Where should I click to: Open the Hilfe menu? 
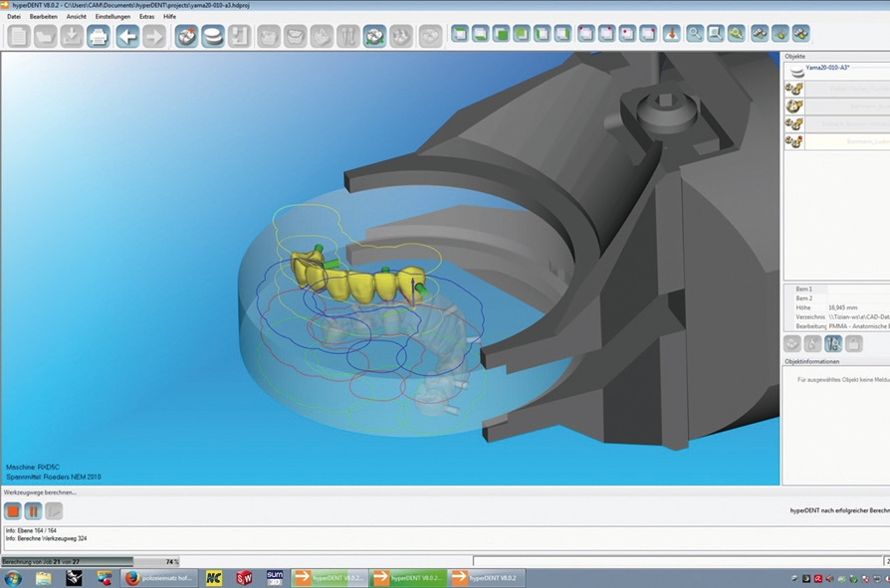point(170,17)
